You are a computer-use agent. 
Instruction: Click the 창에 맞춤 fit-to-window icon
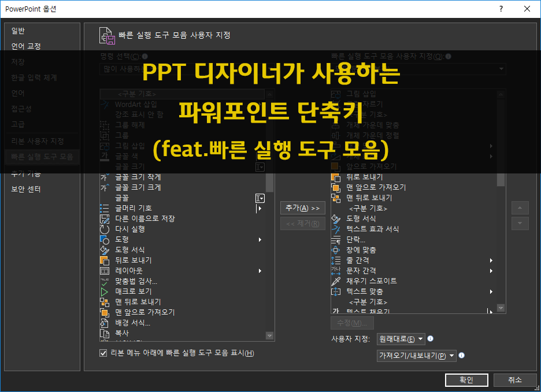336,250
